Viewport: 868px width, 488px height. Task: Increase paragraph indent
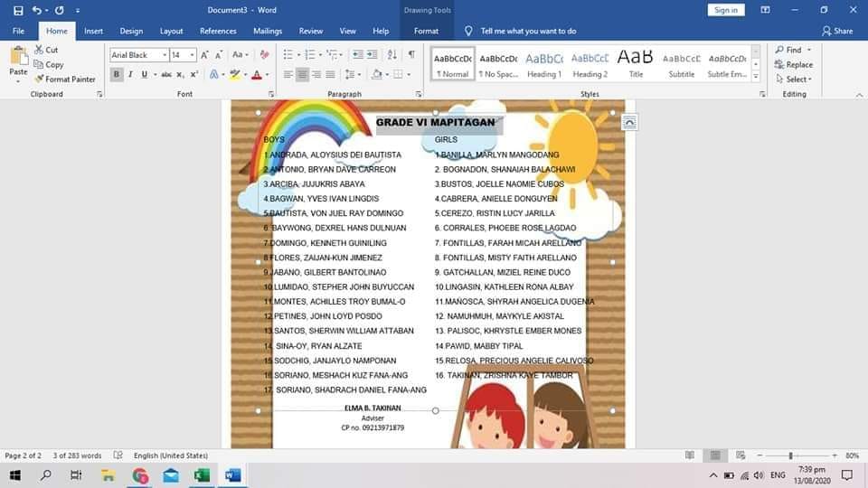pos(372,54)
